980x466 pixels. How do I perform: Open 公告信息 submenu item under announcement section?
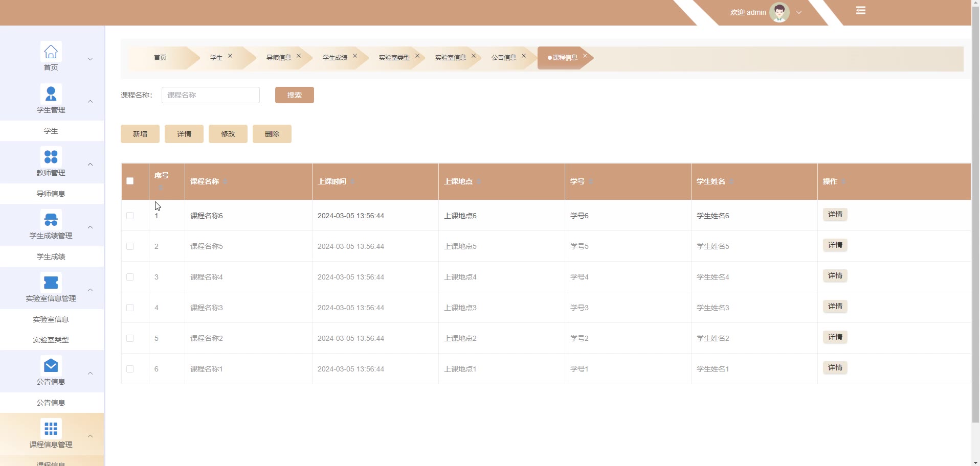pyautogui.click(x=51, y=403)
